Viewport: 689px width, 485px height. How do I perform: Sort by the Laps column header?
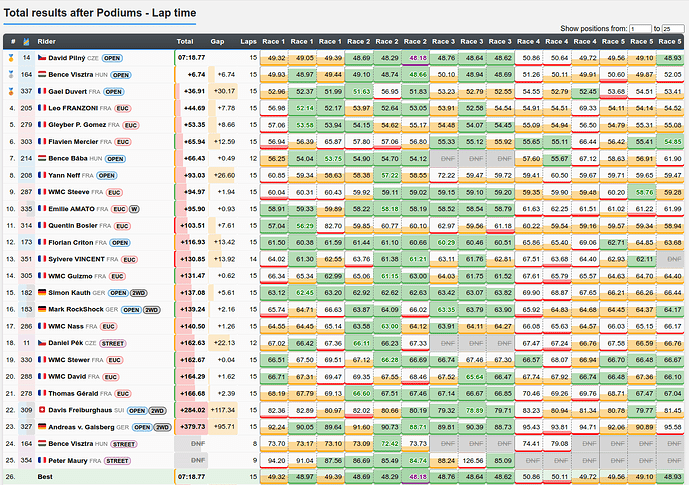pyautogui.click(x=248, y=41)
